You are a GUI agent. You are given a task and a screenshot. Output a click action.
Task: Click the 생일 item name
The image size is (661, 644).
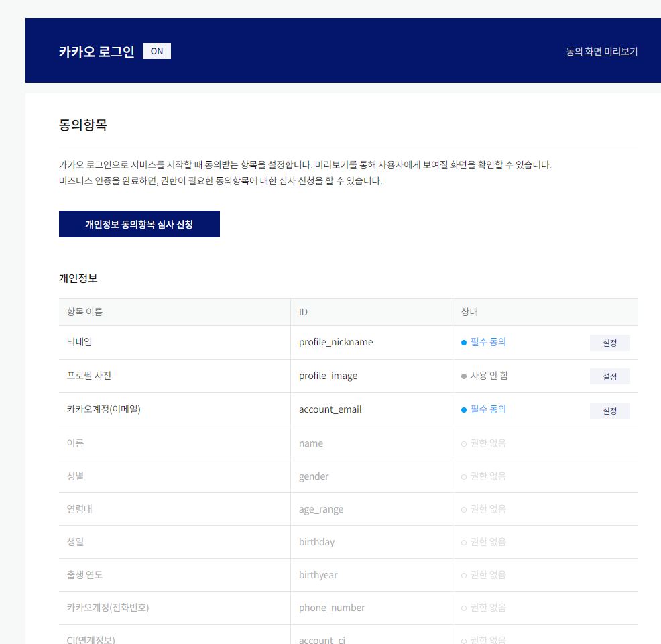tap(75, 542)
